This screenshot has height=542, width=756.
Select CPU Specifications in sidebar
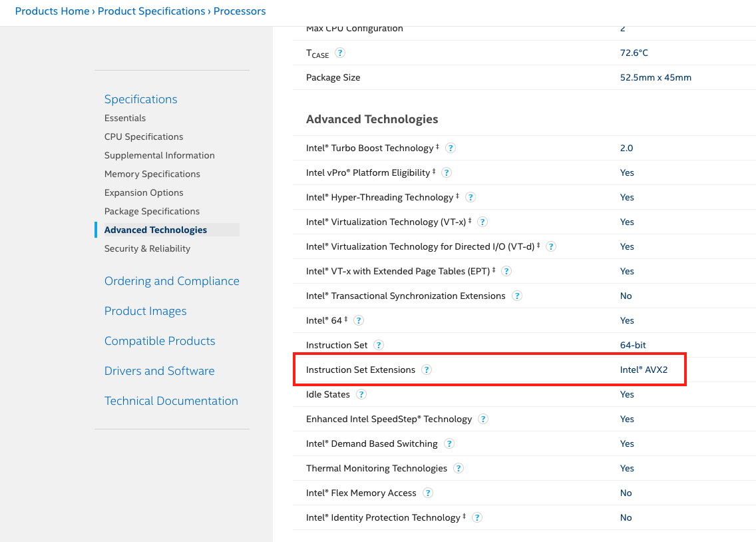pyautogui.click(x=144, y=136)
